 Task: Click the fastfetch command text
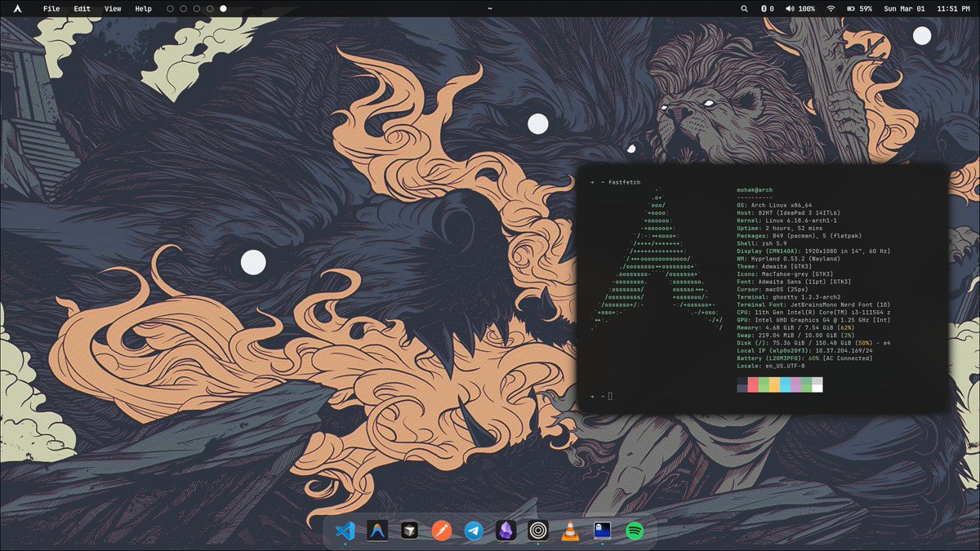pyautogui.click(x=624, y=182)
